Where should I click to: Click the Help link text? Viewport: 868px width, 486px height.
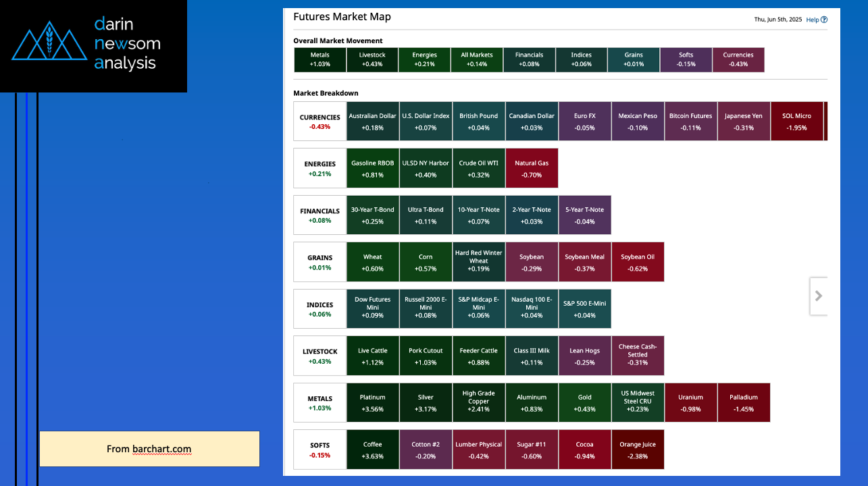[812, 20]
